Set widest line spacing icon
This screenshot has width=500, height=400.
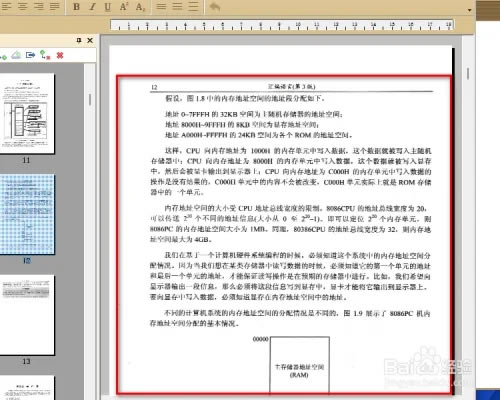[193, 6]
